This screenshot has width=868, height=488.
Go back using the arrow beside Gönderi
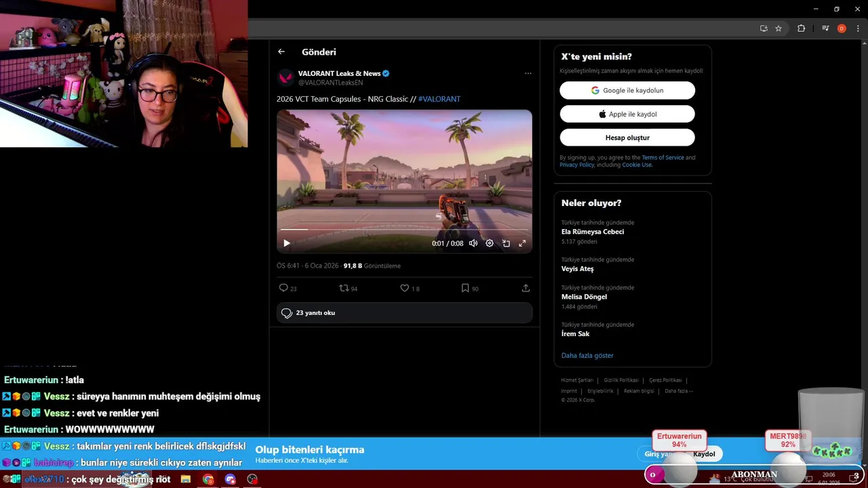coord(281,52)
